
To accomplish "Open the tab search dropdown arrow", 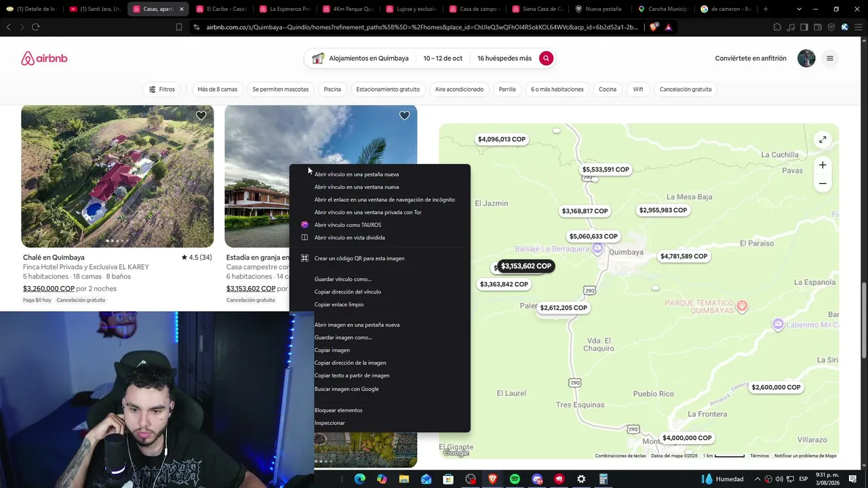I will pos(799,9).
